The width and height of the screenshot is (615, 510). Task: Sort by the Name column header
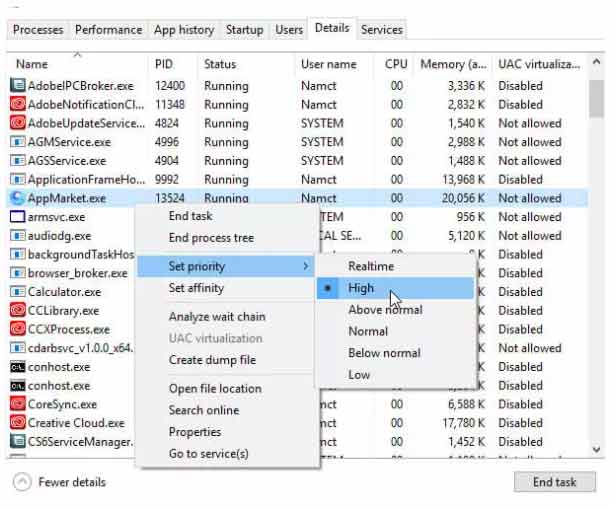click(32, 64)
